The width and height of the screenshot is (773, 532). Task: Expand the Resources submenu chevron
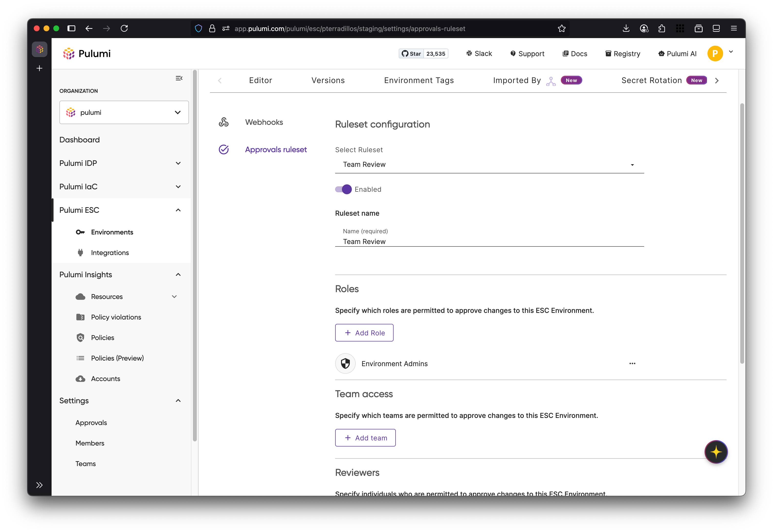[174, 297]
